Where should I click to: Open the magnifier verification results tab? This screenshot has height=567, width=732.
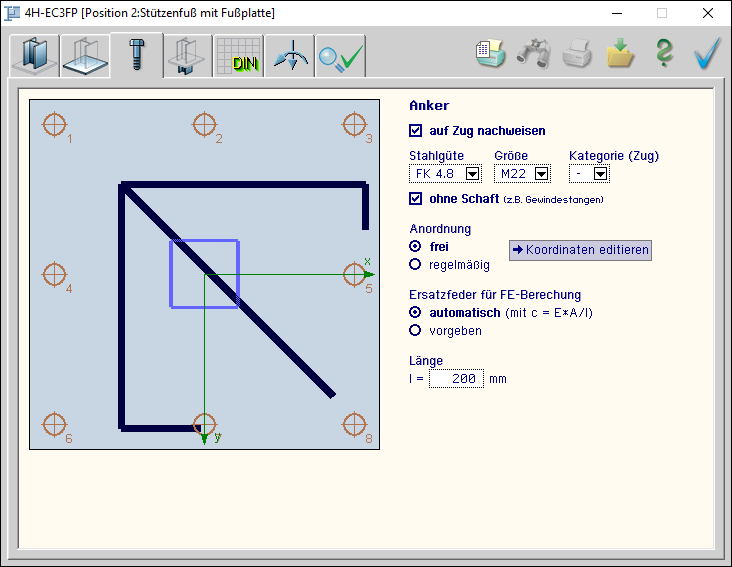click(341, 56)
